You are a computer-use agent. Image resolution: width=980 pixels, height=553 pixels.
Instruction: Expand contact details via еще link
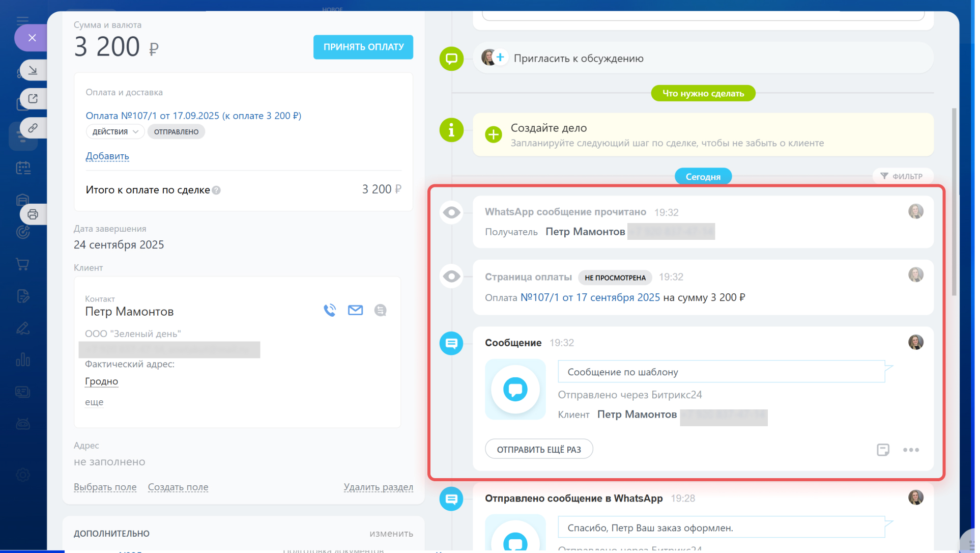click(x=94, y=402)
